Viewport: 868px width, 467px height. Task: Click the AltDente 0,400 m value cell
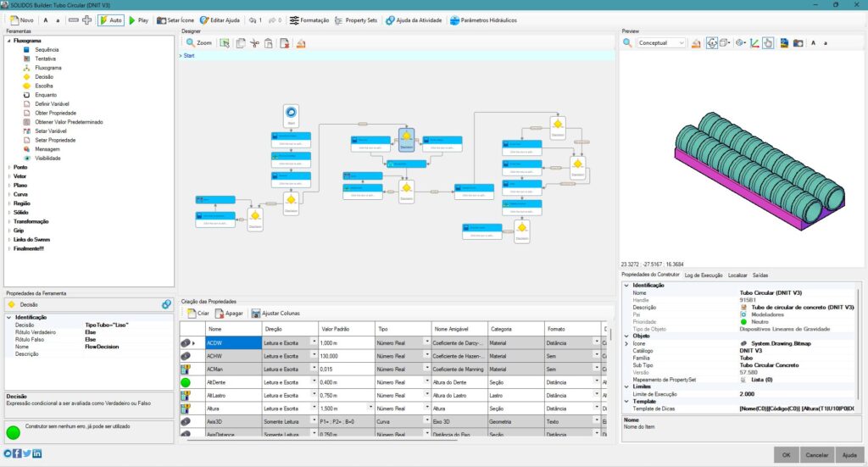pyautogui.click(x=347, y=382)
